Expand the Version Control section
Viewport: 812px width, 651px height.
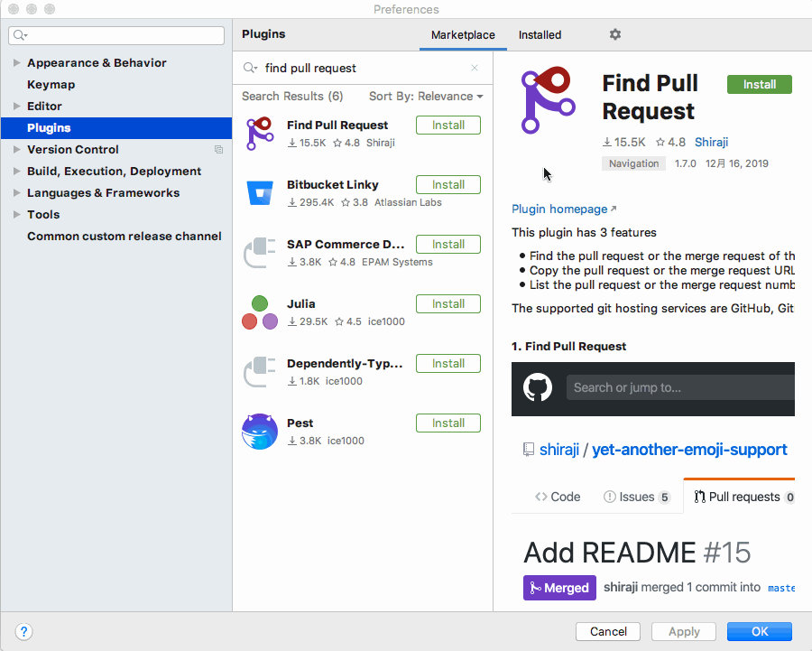click(16, 149)
